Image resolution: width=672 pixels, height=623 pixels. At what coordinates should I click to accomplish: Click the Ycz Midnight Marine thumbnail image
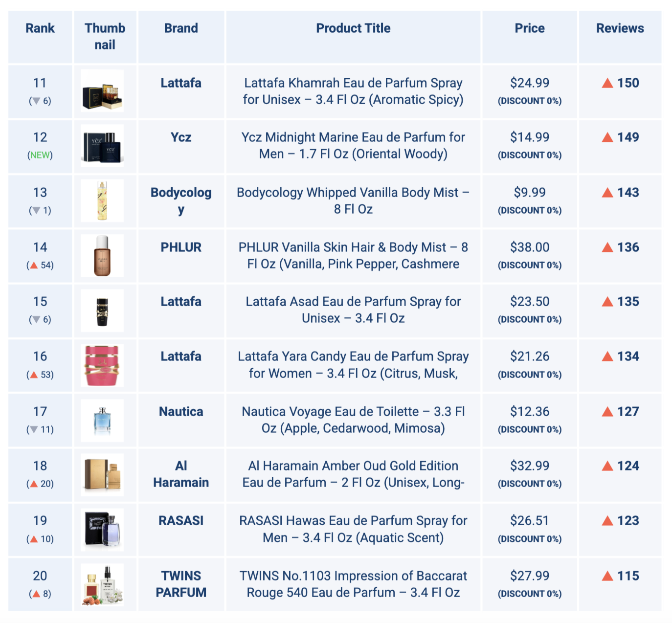pos(102,146)
